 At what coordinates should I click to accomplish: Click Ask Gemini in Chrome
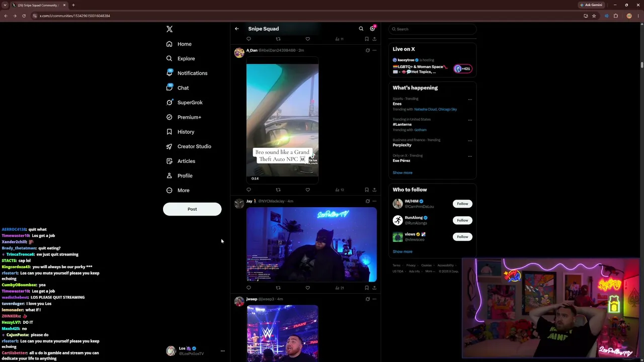pos(591,5)
